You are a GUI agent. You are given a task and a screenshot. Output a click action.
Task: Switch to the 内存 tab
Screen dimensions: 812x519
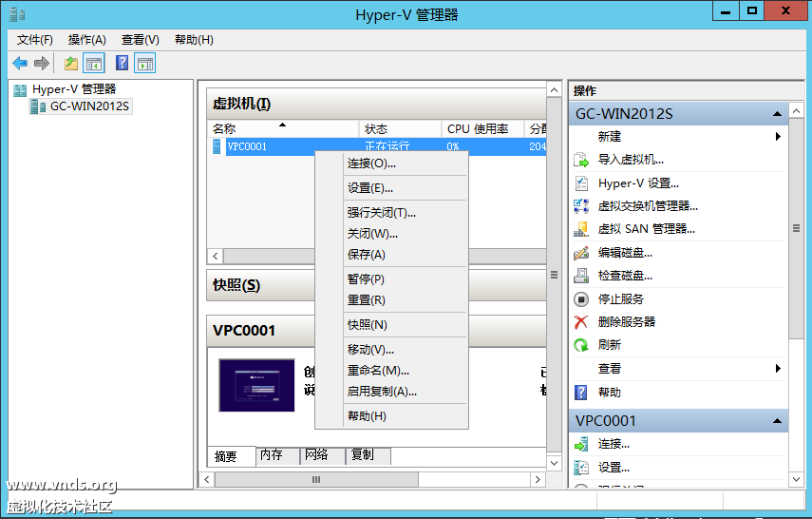coord(277,454)
